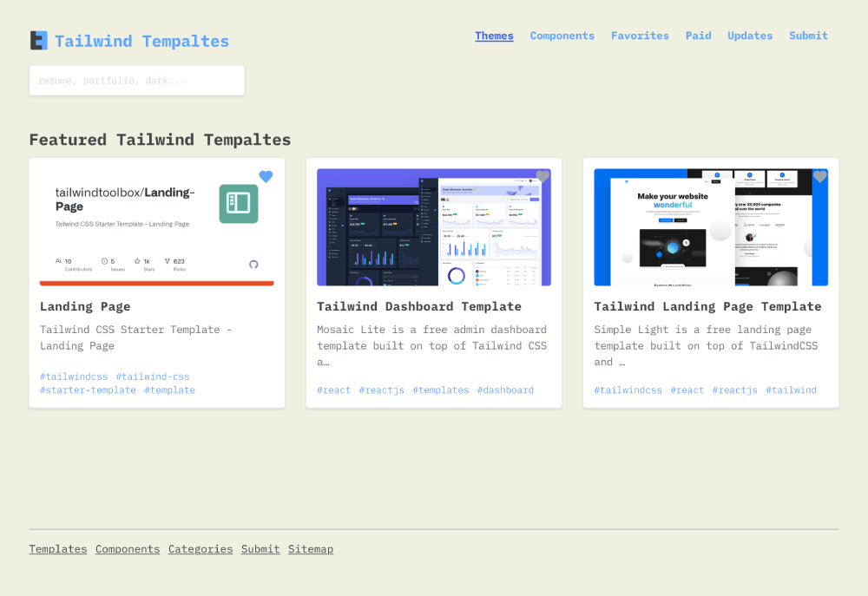The height and width of the screenshot is (596, 868).
Task: Filter by #template tag on Landing Page card
Action: coord(169,390)
